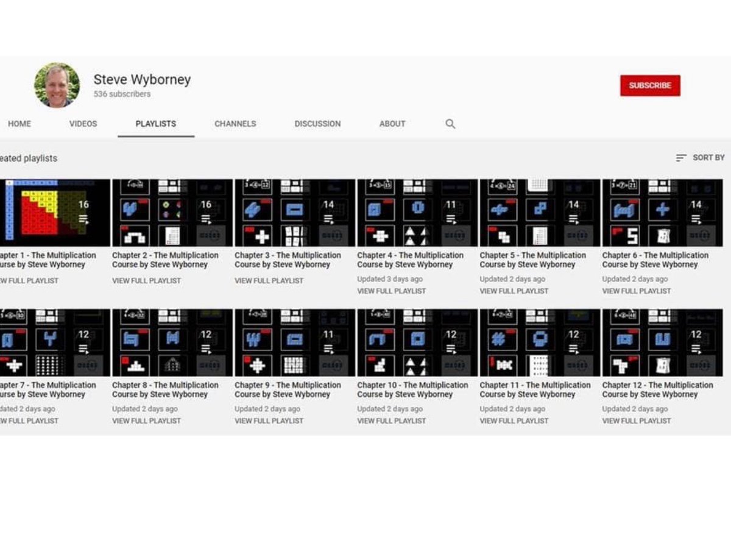Click the playlist queue icon on Chapter 6 thumbnail

[696, 219]
